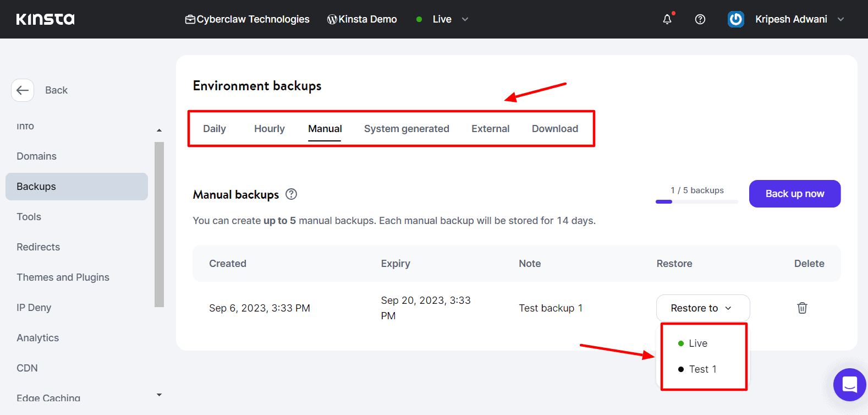Open the notifications bell
This screenshot has width=868, height=415.
pyautogui.click(x=667, y=19)
